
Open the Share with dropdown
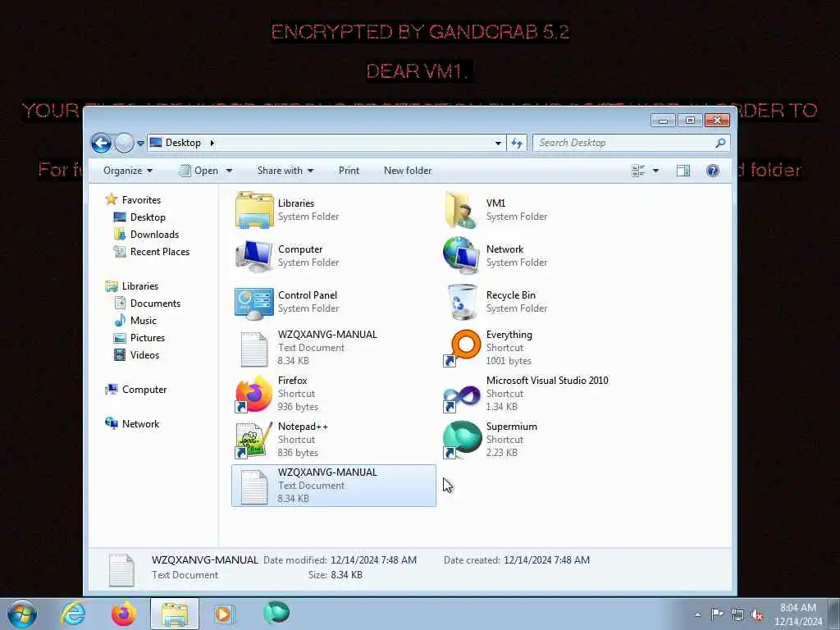pyautogui.click(x=285, y=171)
